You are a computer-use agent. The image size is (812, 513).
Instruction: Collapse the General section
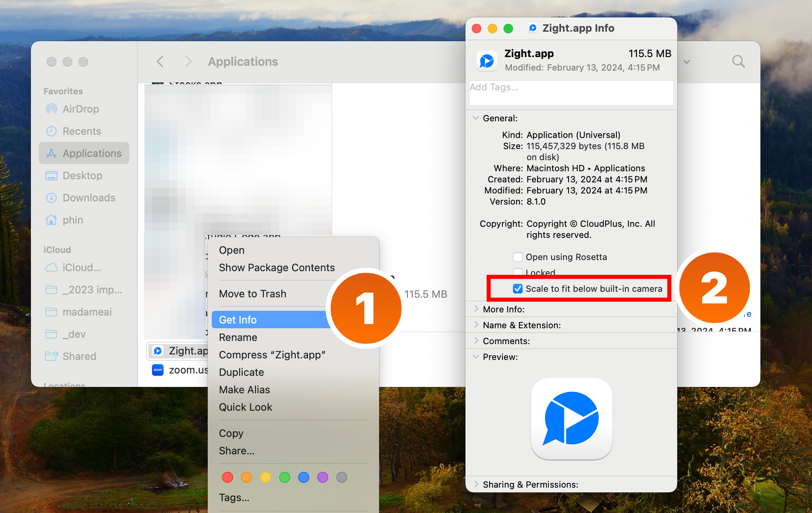(x=476, y=118)
